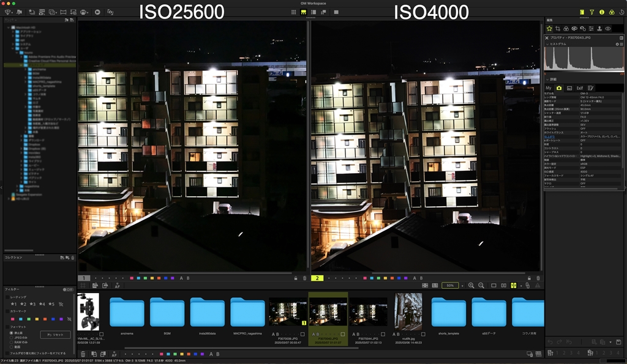The image size is (627, 364).
Task: Enable the カラーマーク filter checkbox
Action: 7,311
